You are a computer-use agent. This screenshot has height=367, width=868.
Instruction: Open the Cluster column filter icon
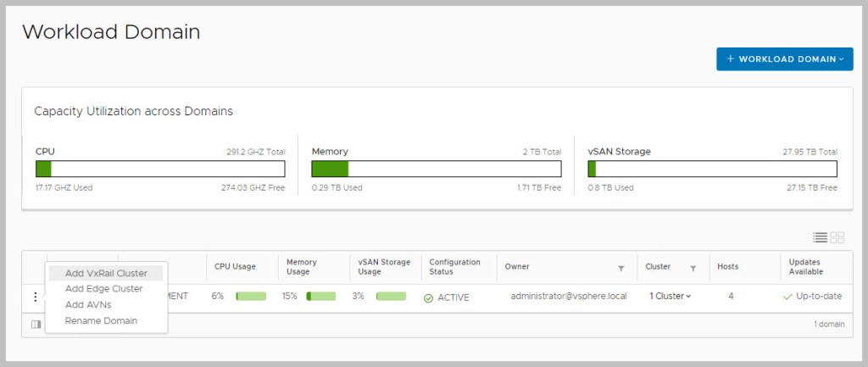pyautogui.click(x=693, y=268)
